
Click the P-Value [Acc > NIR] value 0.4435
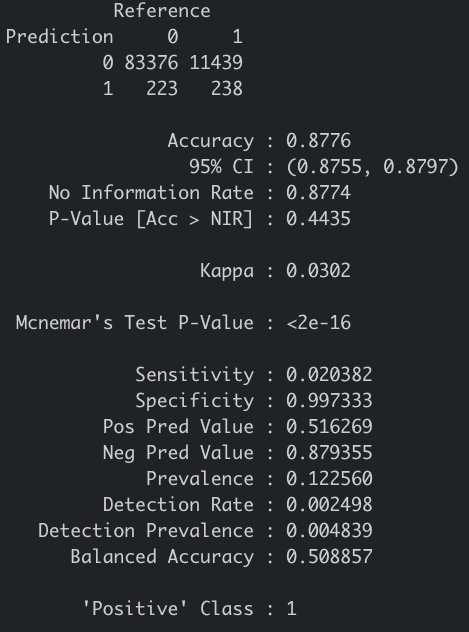coord(318,219)
